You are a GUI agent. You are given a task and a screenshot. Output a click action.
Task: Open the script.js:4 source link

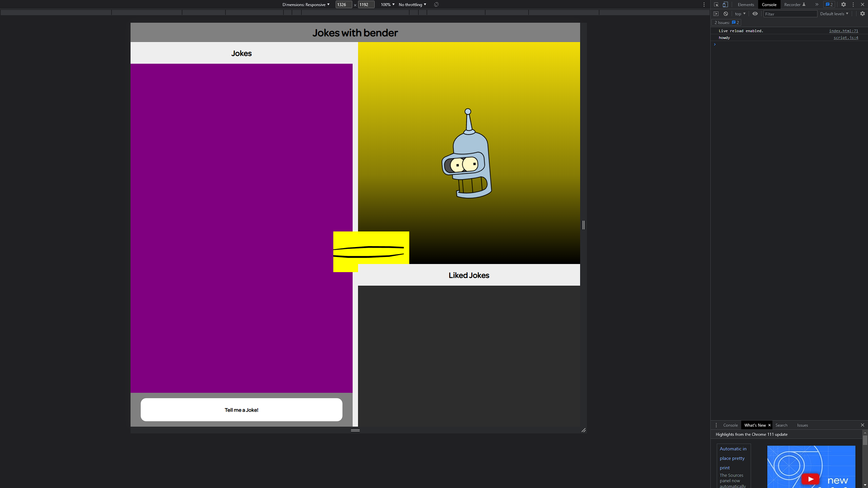pyautogui.click(x=846, y=38)
